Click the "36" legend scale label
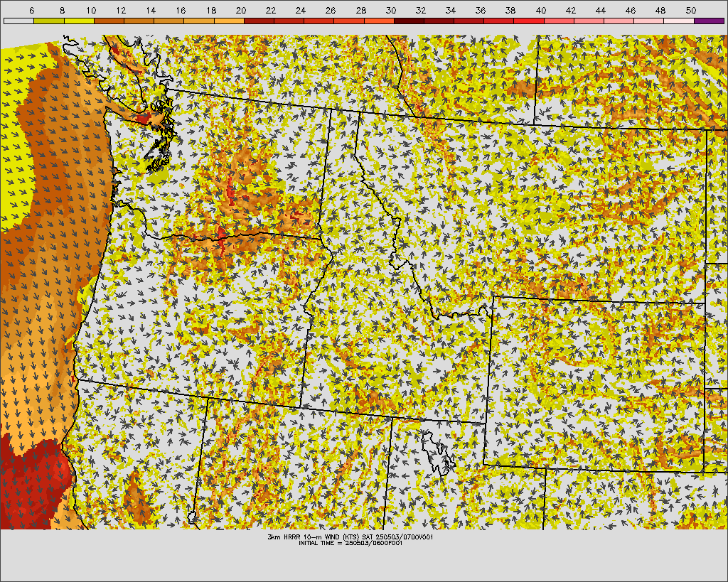 click(x=481, y=10)
